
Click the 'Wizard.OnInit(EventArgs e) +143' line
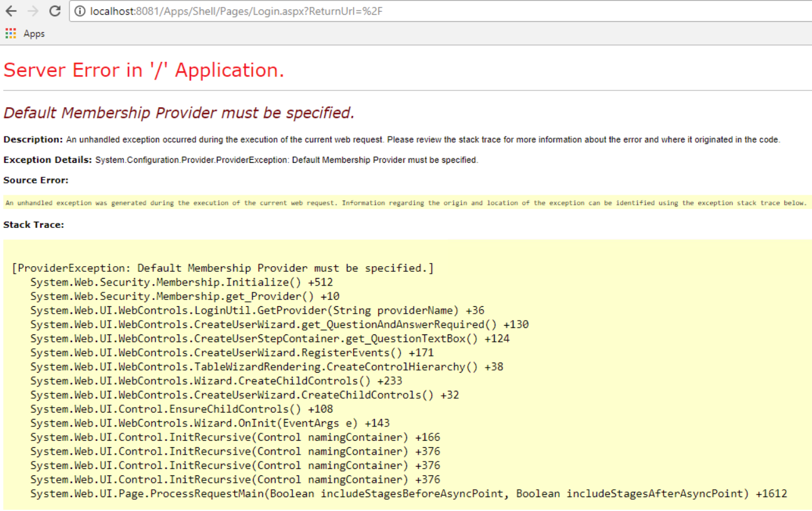coord(210,423)
